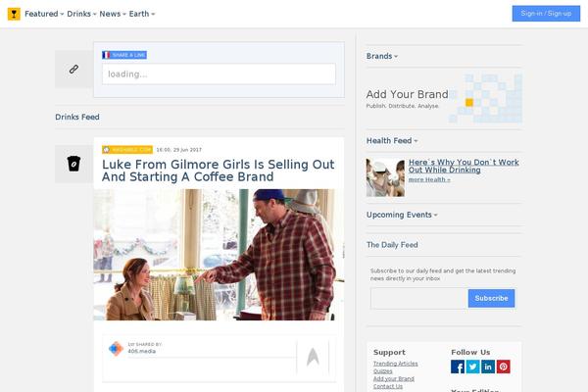
Task: Click The Daily Feed heading
Action: coord(392,245)
